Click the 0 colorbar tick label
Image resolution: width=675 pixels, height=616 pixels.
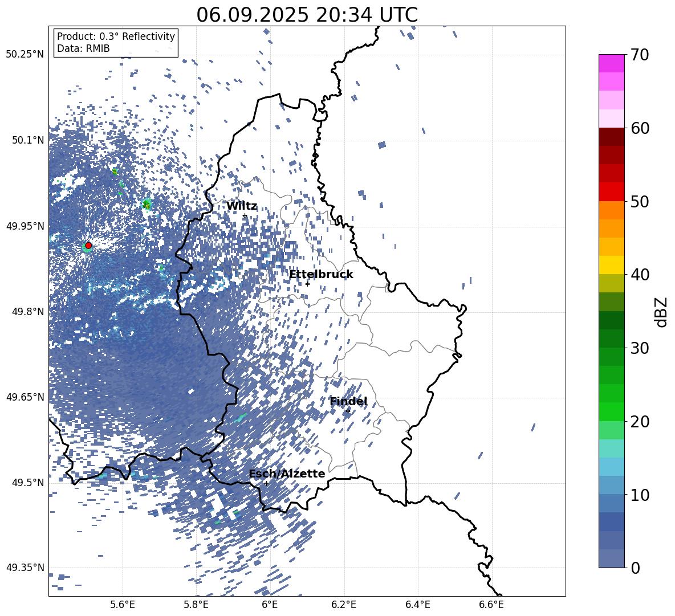635,568
